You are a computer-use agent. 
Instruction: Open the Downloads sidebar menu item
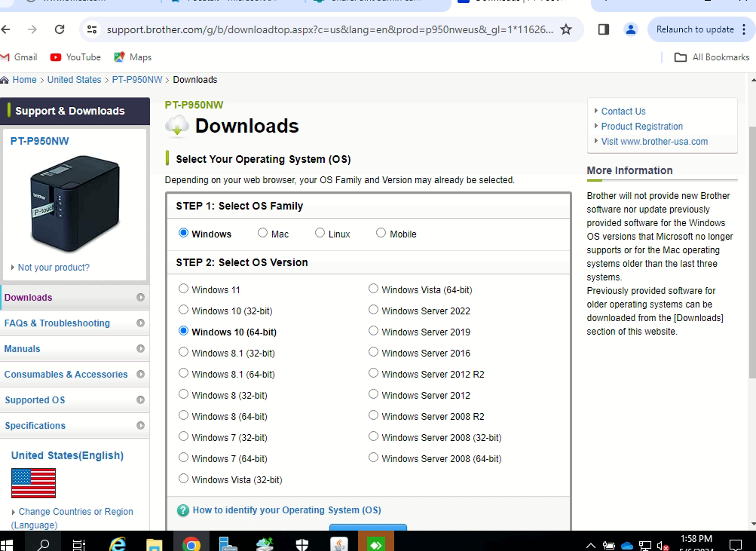tap(75, 298)
